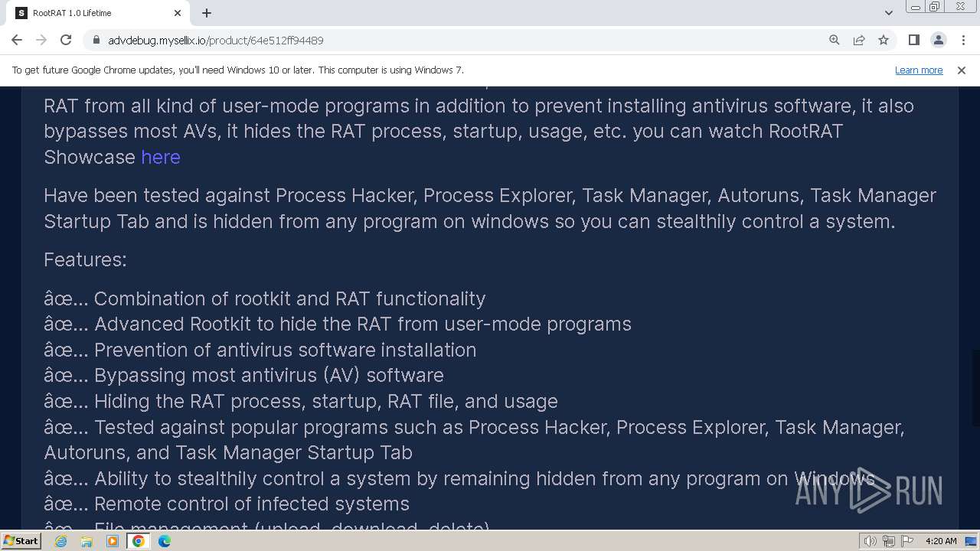Screen dimensions: 980x551
Task: Click the 'Features:' heading text
Action: coord(85,259)
